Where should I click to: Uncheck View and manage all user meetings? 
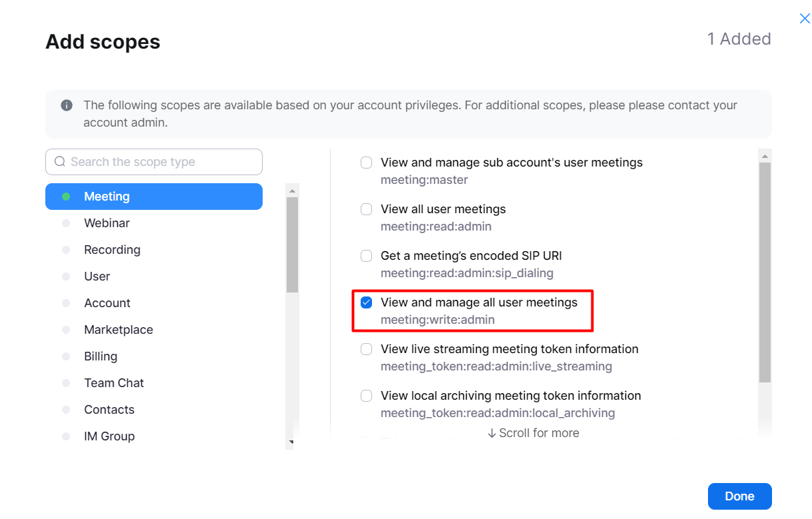[367, 302]
